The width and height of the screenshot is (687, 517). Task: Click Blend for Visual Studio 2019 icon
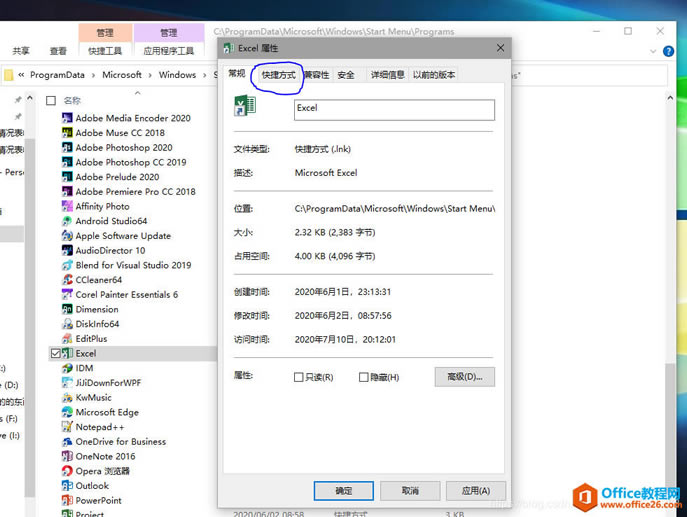point(67,265)
